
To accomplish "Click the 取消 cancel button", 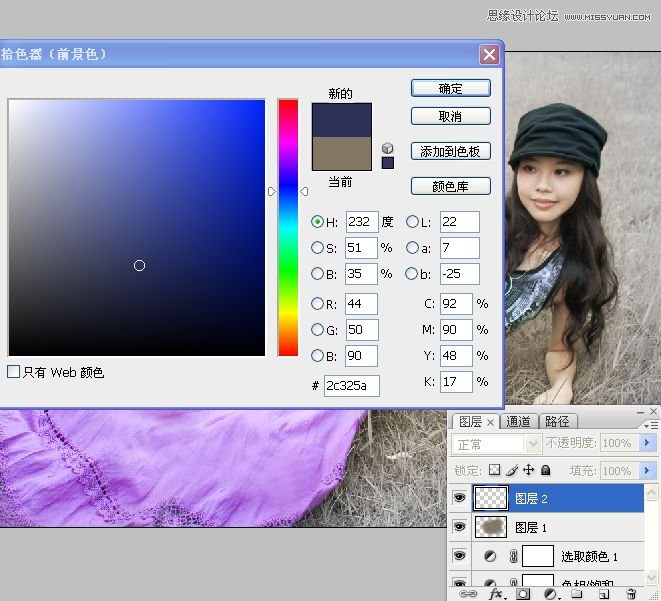I will pyautogui.click(x=451, y=116).
